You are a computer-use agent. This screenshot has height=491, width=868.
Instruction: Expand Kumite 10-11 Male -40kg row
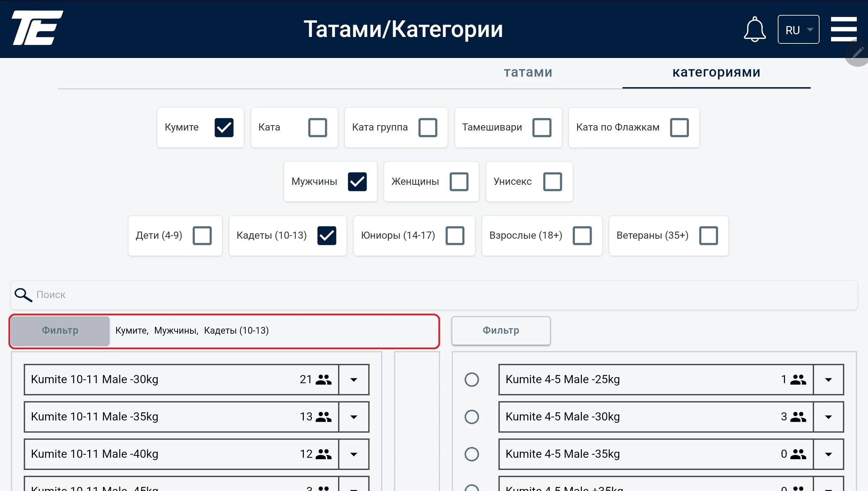[354, 454]
